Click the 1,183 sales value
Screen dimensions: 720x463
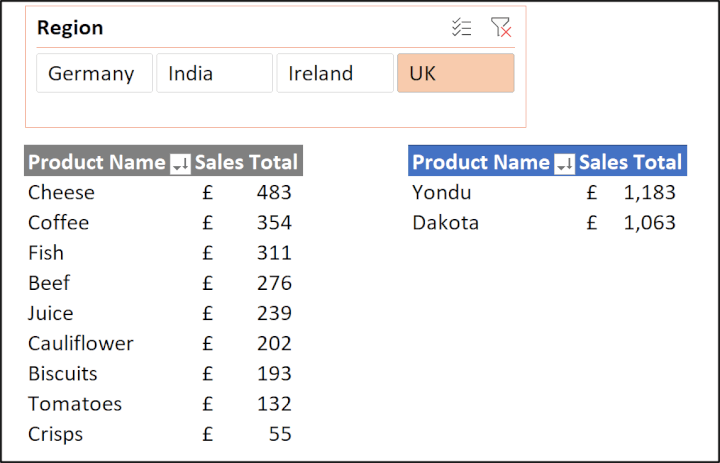tap(649, 192)
